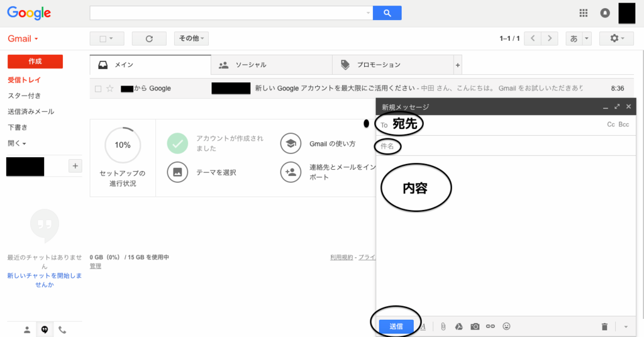Open the contacts and mail import item

pos(328,172)
